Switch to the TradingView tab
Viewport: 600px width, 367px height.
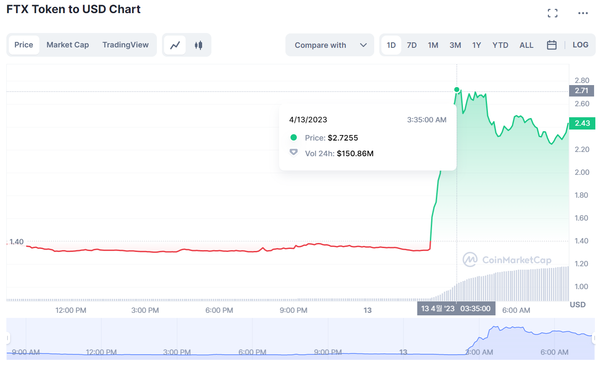pos(126,45)
